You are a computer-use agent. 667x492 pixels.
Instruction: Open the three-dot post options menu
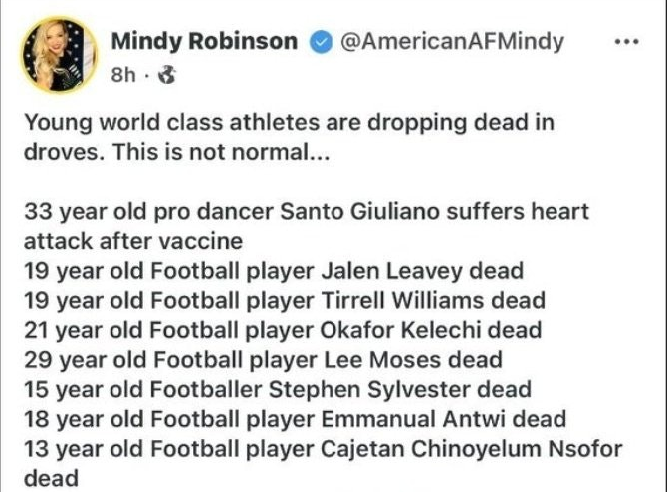625,43
